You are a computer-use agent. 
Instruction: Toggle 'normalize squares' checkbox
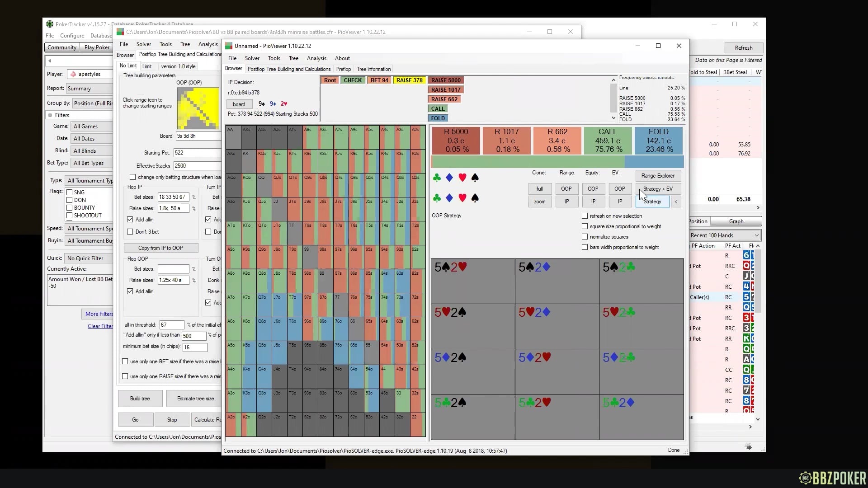point(585,237)
